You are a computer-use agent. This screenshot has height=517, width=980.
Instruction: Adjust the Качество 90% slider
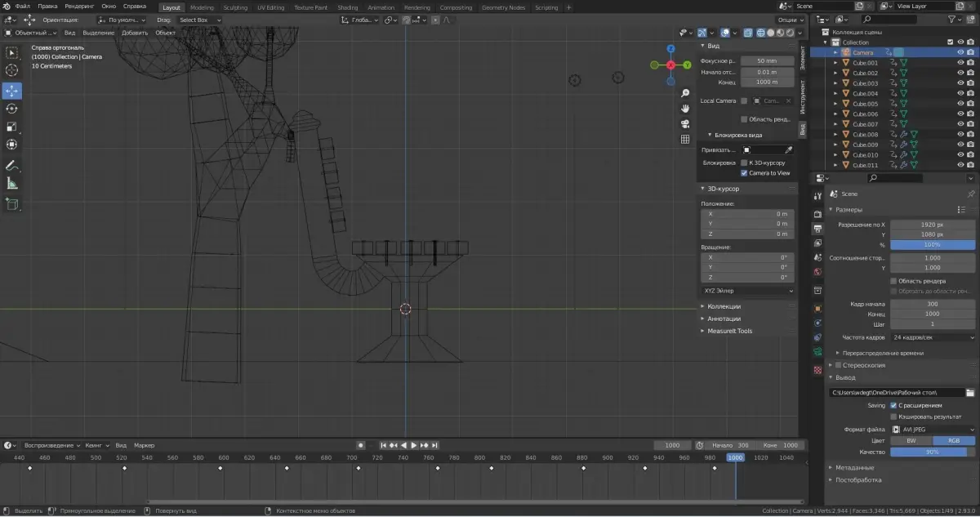click(933, 452)
